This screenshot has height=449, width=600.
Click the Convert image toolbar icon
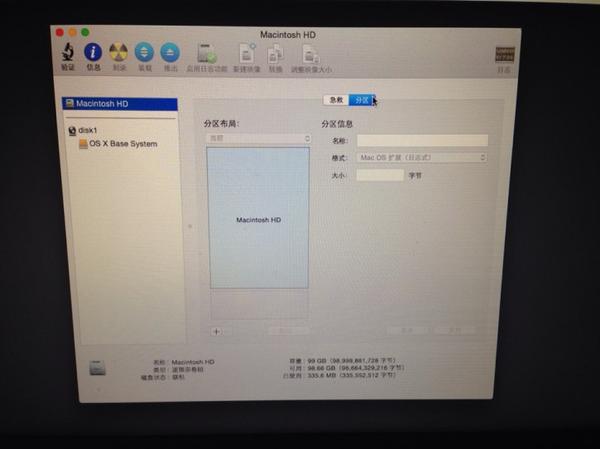point(276,54)
